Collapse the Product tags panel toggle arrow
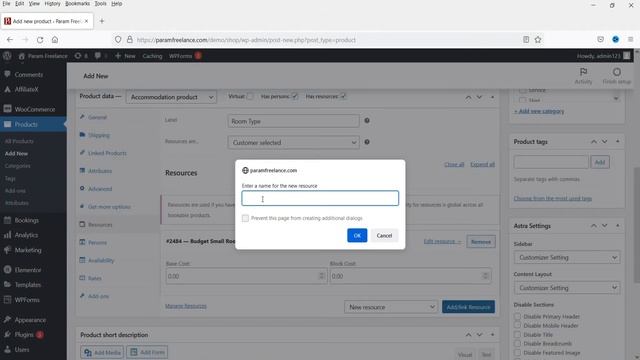The image size is (640, 360). tap(618, 142)
